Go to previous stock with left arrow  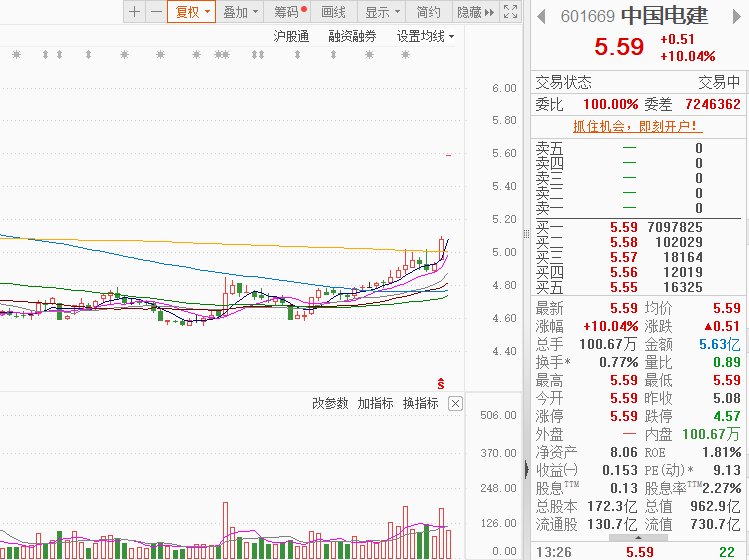[541, 17]
